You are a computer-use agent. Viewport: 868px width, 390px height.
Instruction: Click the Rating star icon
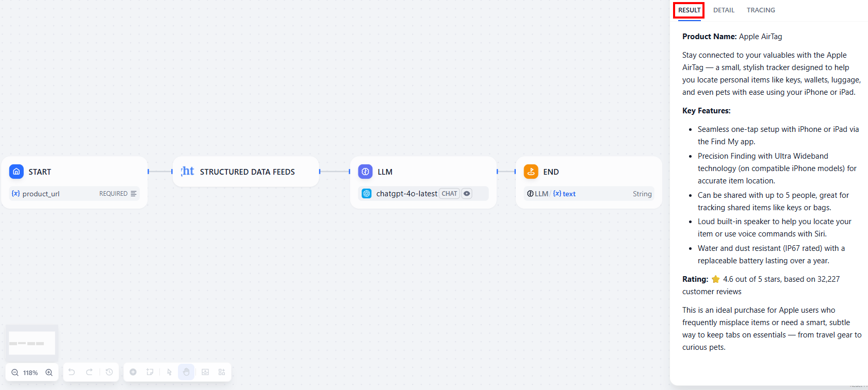click(x=715, y=279)
